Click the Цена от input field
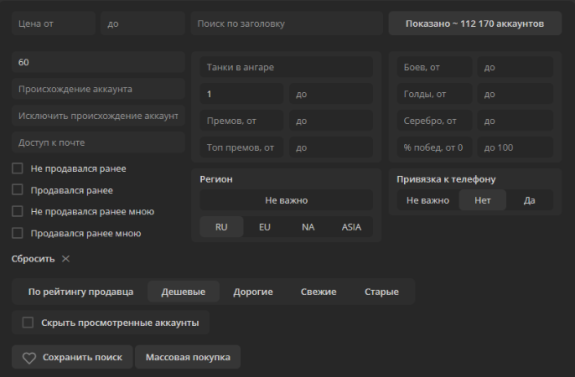 click(54, 23)
